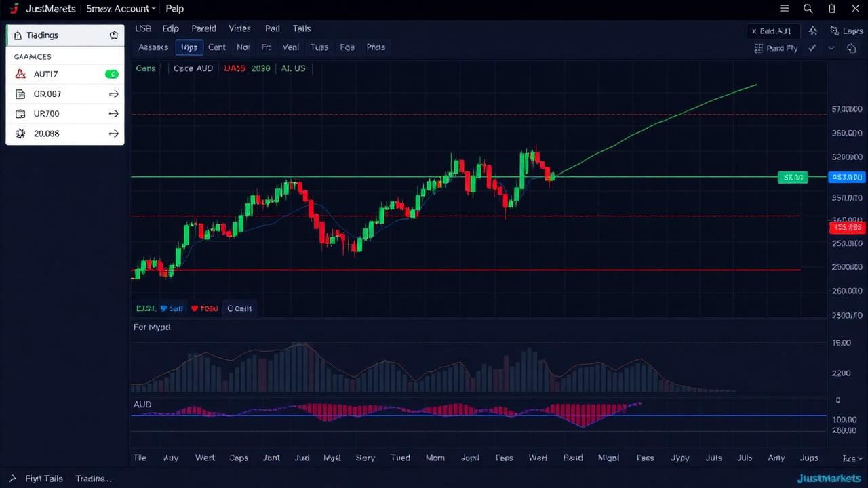This screenshot has width=868, height=488.
Task: Toggle the green switch on AUT17 row
Action: [x=112, y=75]
